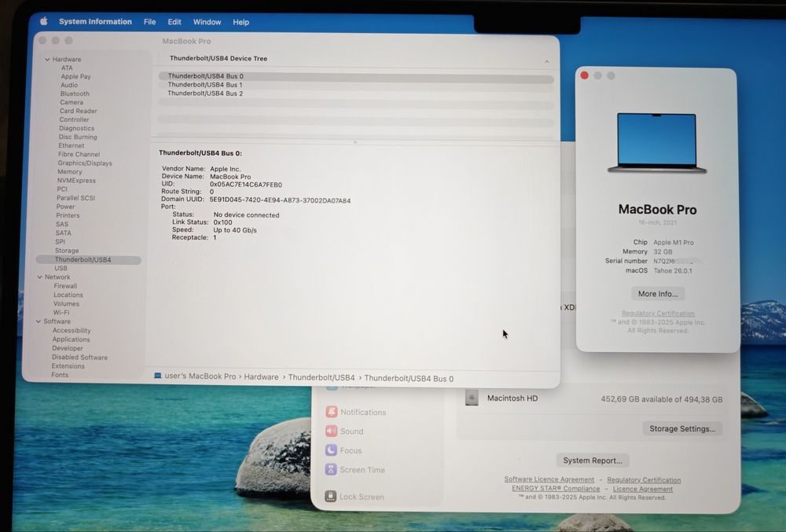Click the UID value 0x05AC7E14C6A7FEB0
Image resolution: width=786 pixels, height=532 pixels.
click(x=245, y=185)
